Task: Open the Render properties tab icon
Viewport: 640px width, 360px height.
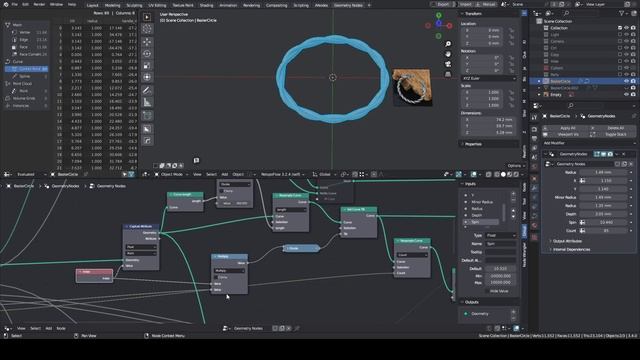Action: click(x=534, y=129)
